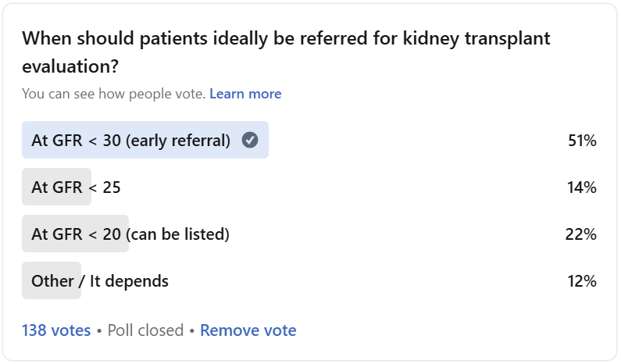Click the 12% result percentage
The width and height of the screenshot is (621, 364).
click(582, 280)
